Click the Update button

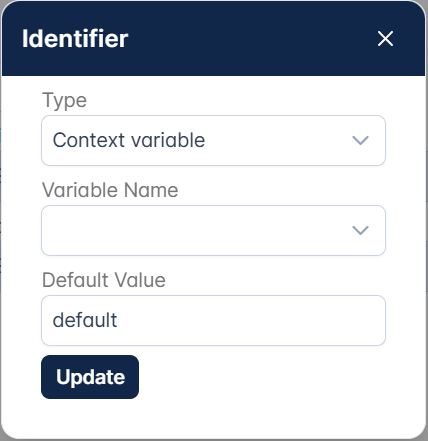click(x=90, y=377)
